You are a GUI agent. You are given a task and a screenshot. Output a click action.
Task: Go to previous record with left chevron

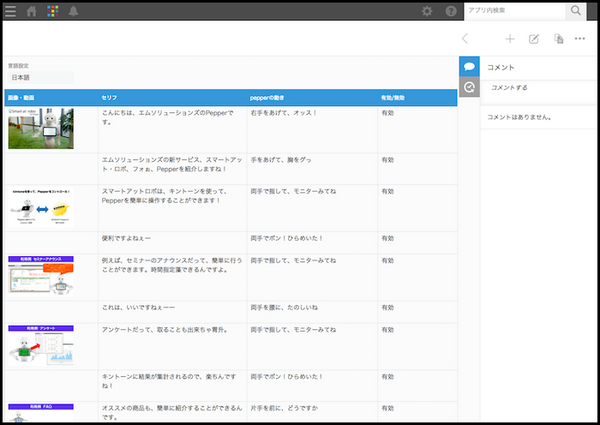(x=465, y=39)
